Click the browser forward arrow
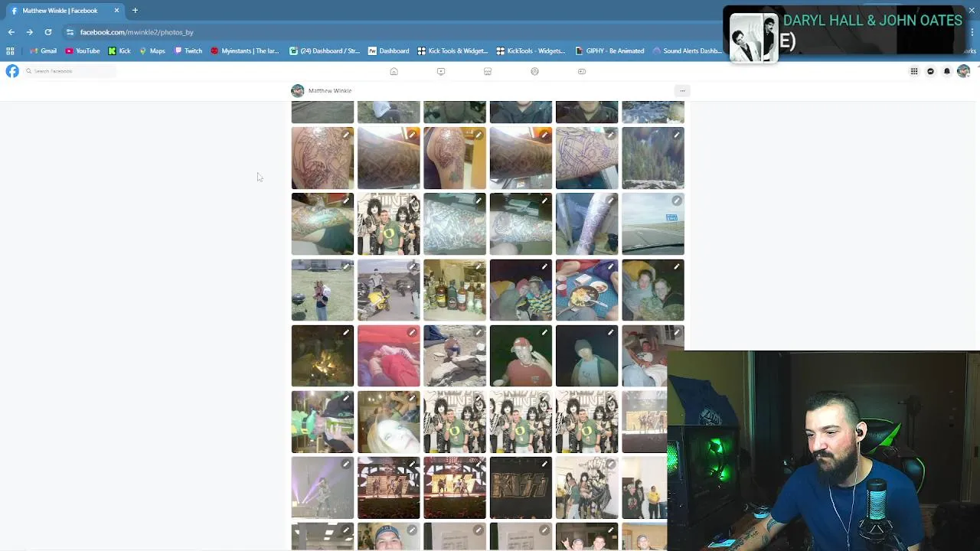The image size is (980, 551). click(29, 32)
